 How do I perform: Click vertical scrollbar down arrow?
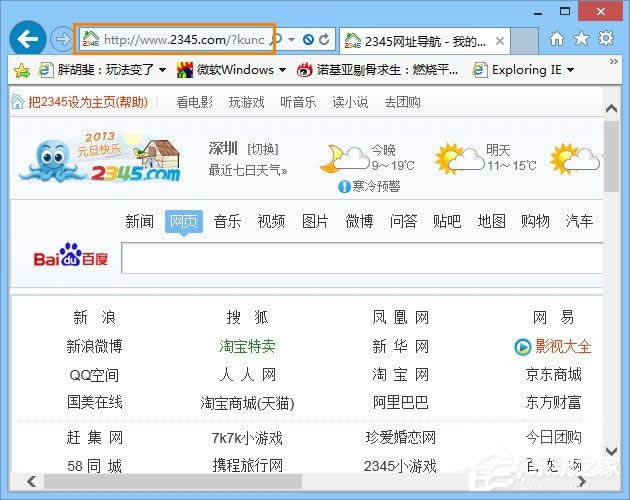coord(612,451)
